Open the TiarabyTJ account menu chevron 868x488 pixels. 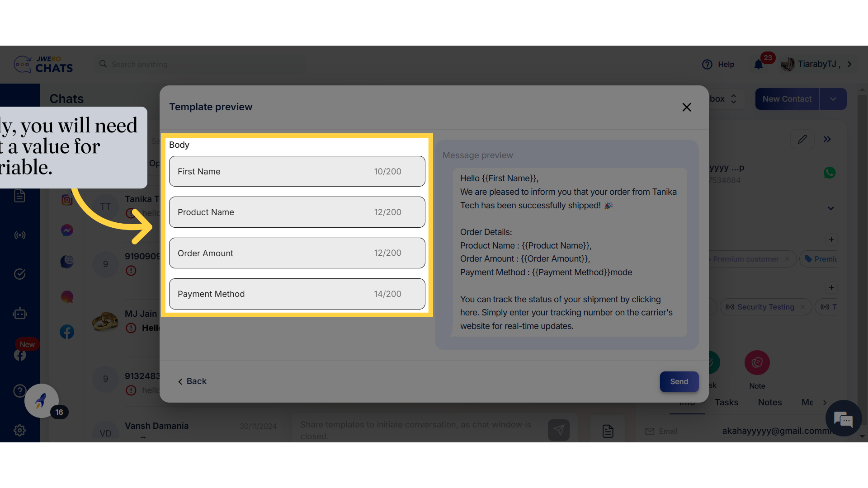(x=849, y=64)
